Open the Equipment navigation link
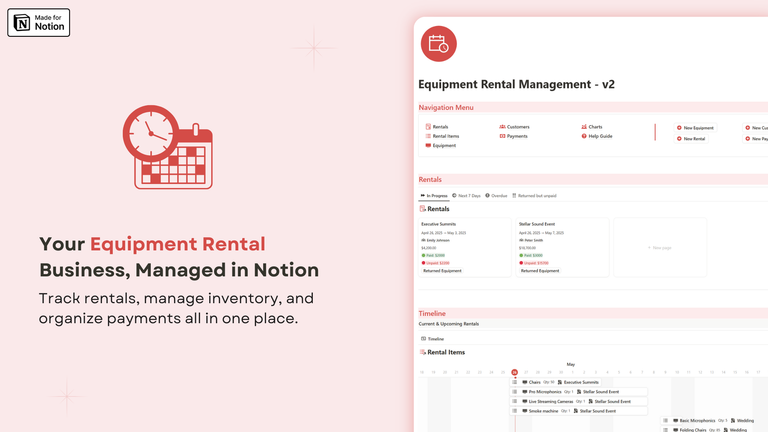The width and height of the screenshot is (768, 432). (x=443, y=145)
